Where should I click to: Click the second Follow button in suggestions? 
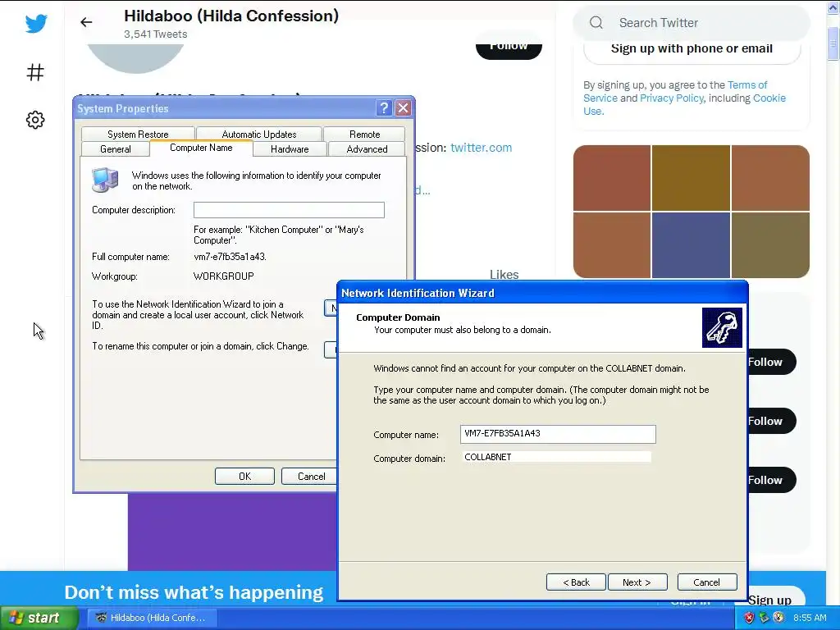tap(772, 421)
